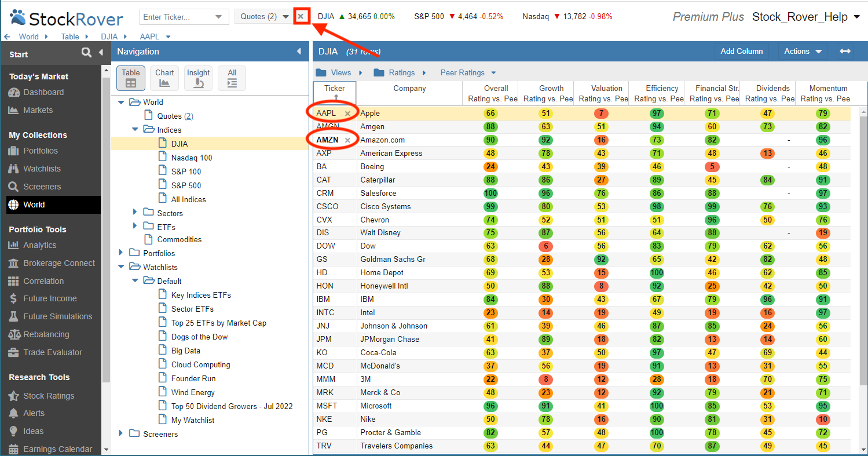This screenshot has width=868, height=456.
Task: Open Future Income tool
Action: [42, 298]
